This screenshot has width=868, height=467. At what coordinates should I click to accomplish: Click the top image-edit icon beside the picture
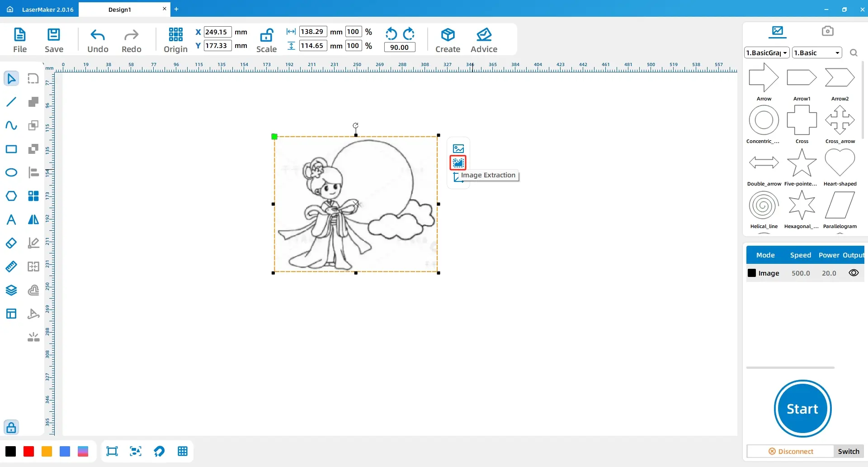coord(458,148)
